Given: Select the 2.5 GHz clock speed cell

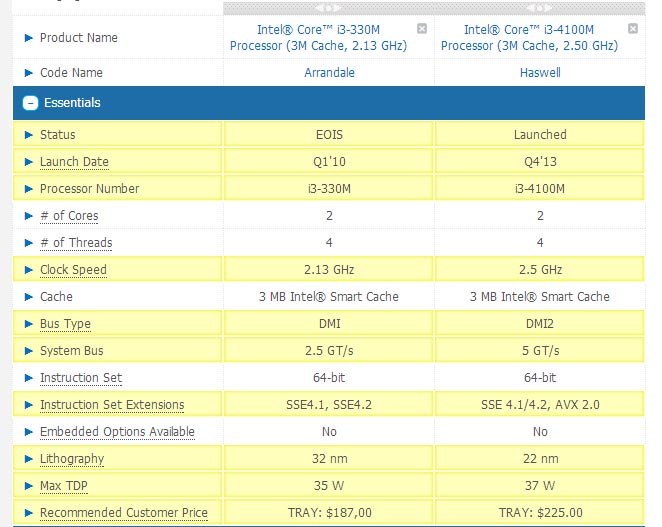Looking at the screenshot, I should 540,270.
